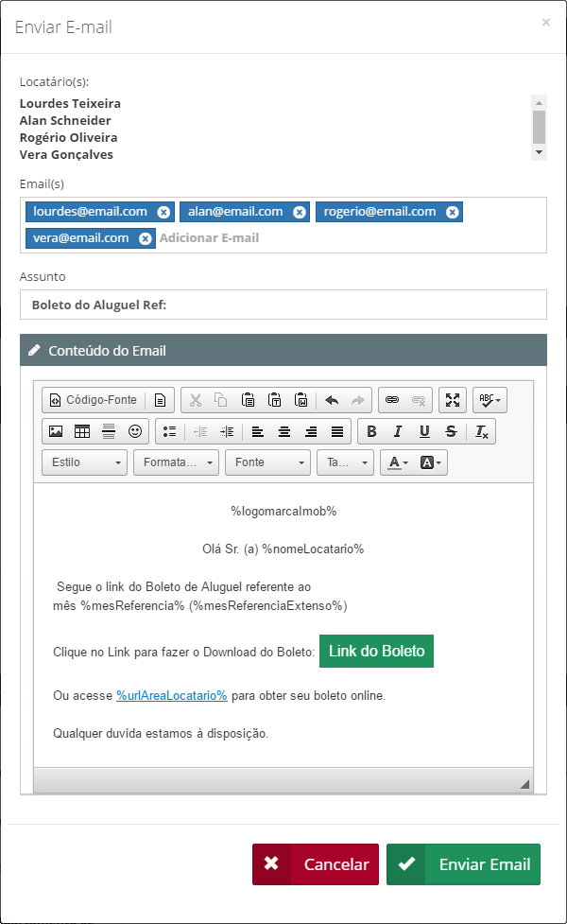Click the Locatários list scroll up arrow
Viewport: 567px width, 924px height.
pos(539,102)
